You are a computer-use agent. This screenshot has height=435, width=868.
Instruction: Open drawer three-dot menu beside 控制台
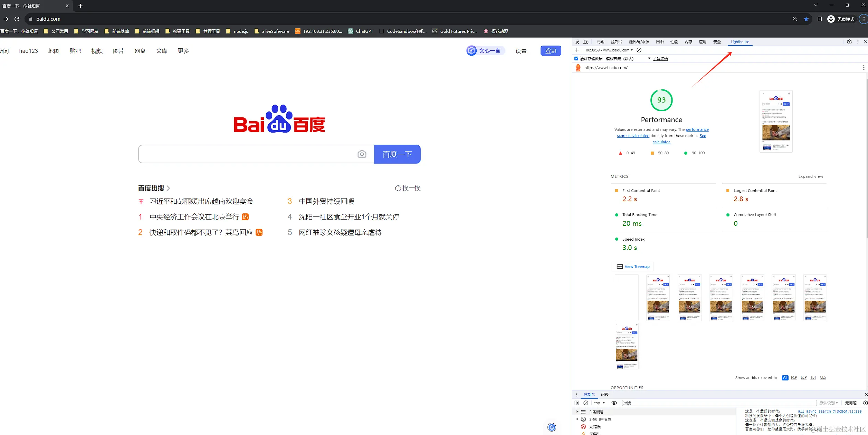pyautogui.click(x=576, y=395)
